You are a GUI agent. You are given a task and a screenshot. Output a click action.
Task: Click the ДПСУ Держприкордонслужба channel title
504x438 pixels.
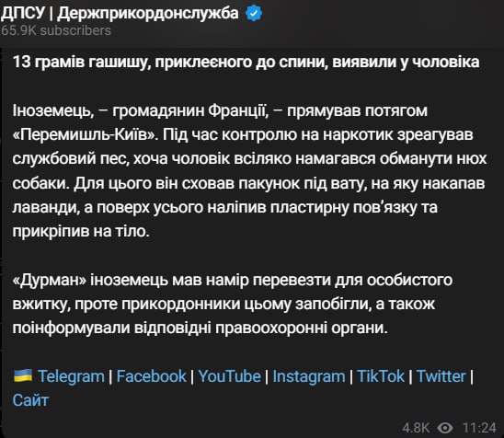point(120,14)
